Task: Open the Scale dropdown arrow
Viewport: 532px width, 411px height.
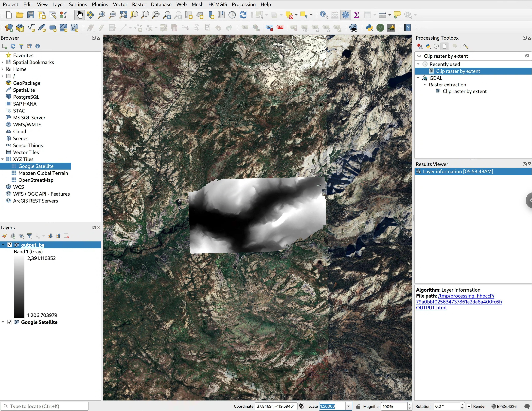Action: pos(348,406)
